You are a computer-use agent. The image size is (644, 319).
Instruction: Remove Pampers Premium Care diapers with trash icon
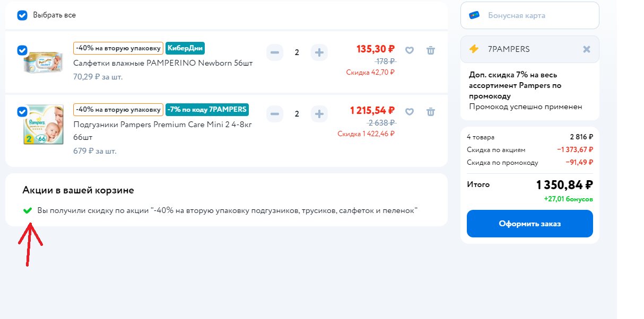(x=431, y=112)
